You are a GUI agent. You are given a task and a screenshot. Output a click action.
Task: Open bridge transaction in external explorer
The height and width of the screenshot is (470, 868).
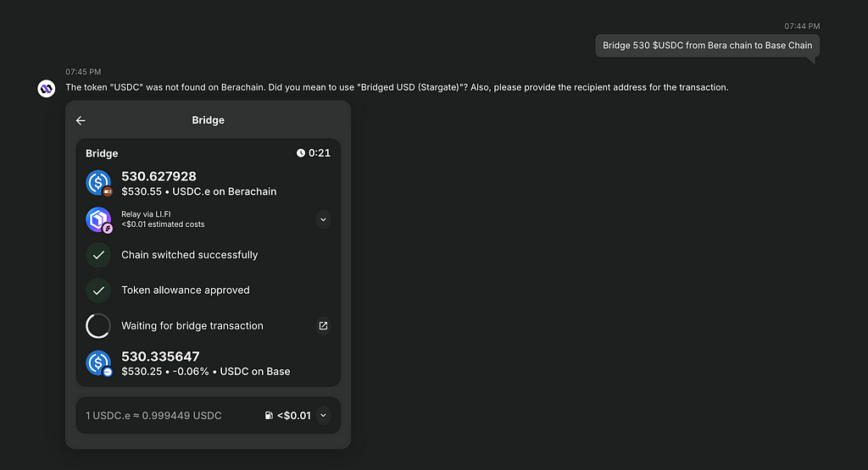click(x=323, y=326)
